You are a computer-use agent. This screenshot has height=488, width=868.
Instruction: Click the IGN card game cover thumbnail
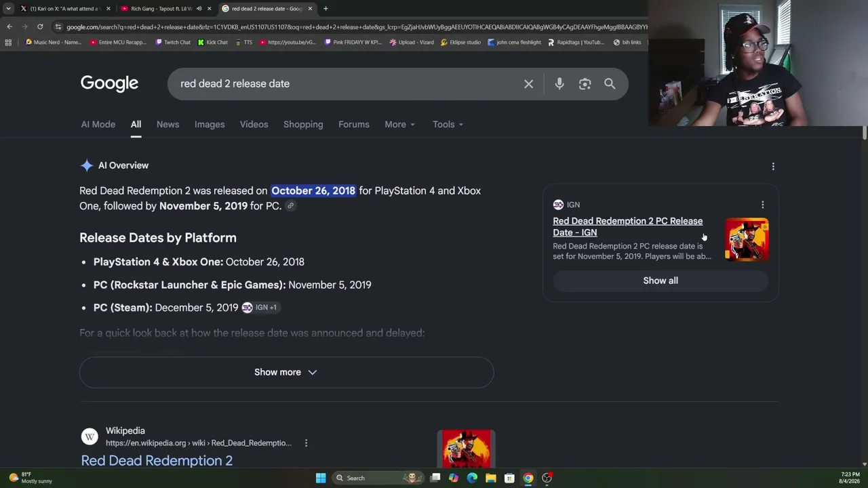click(x=747, y=239)
